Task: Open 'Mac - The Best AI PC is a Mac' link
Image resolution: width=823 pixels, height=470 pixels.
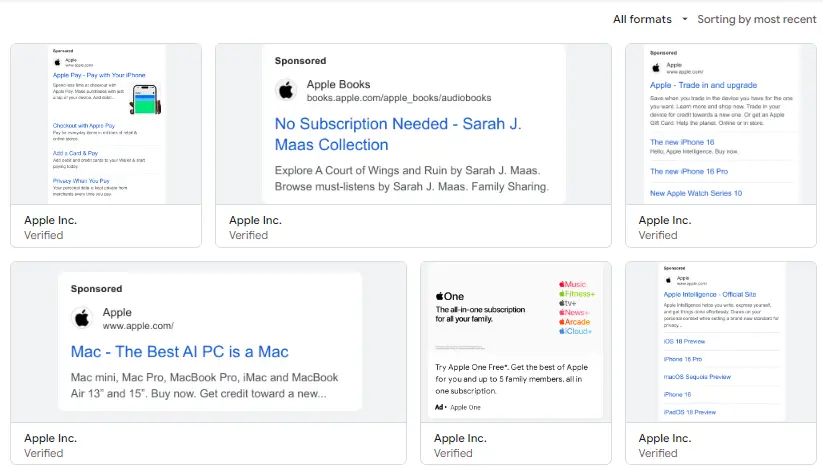Action: 179,352
